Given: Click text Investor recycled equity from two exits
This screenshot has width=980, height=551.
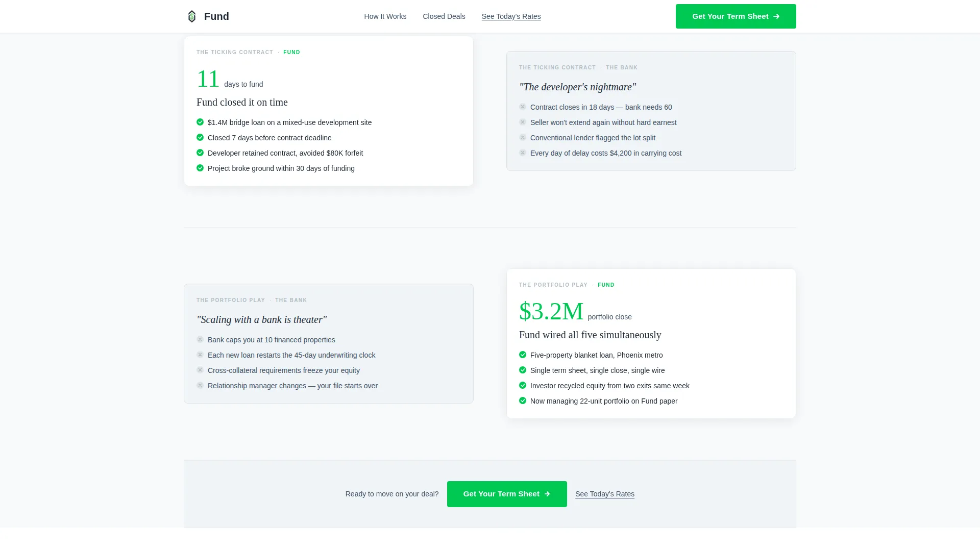Looking at the screenshot, I should tap(610, 386).
